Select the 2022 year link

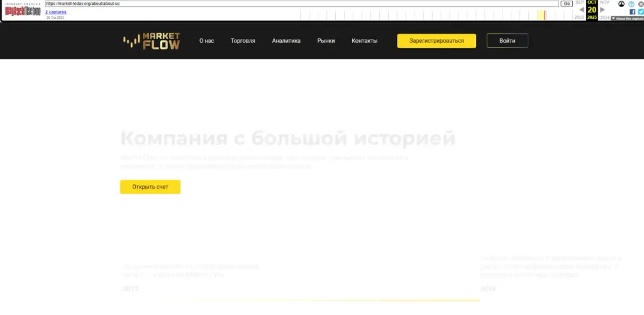pos(579,18)
